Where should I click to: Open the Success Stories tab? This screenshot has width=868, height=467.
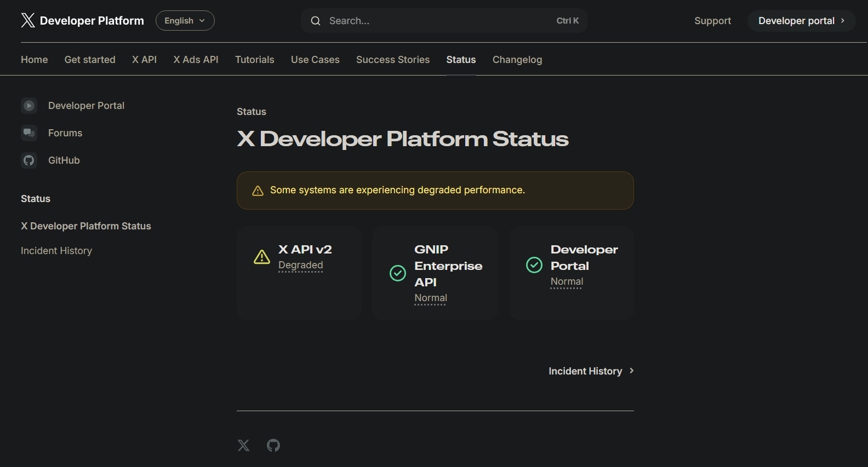393,60
